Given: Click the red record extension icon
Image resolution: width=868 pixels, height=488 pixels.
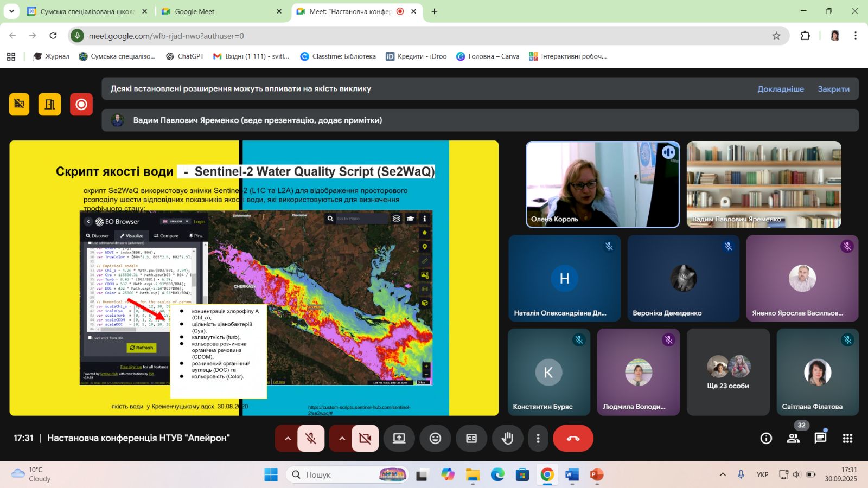Looking at the screenshot, I should 81,104.
